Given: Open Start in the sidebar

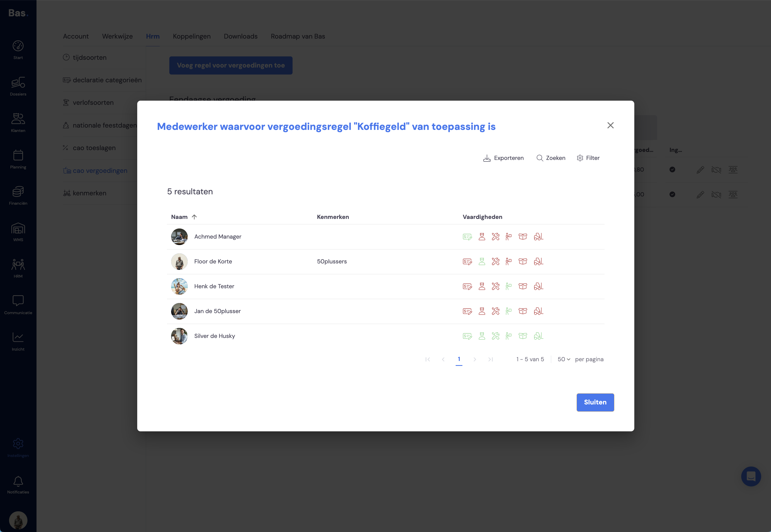Looking at the screenshot, I should coord(18,50).
